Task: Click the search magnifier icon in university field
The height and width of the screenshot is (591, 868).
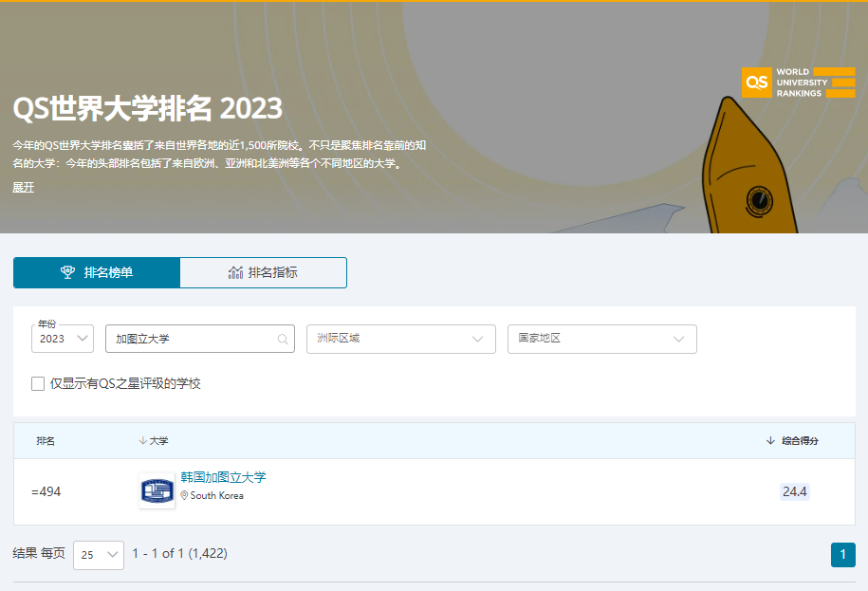Action: point(283,340)
